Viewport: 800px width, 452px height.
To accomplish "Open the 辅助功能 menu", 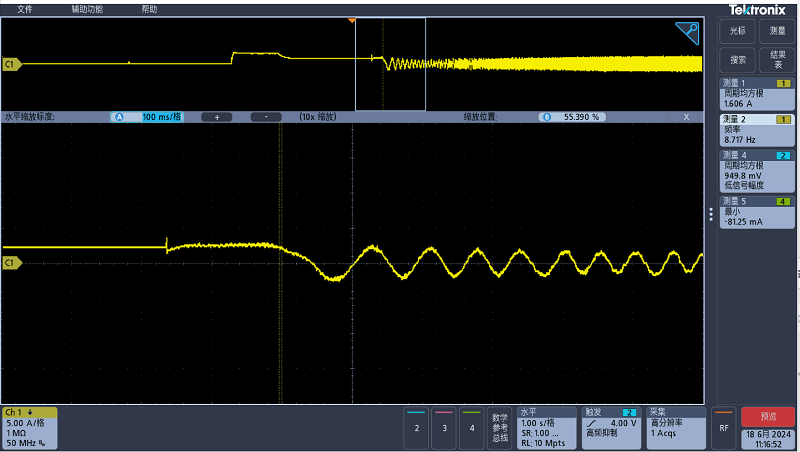I will tap(87, 8).
